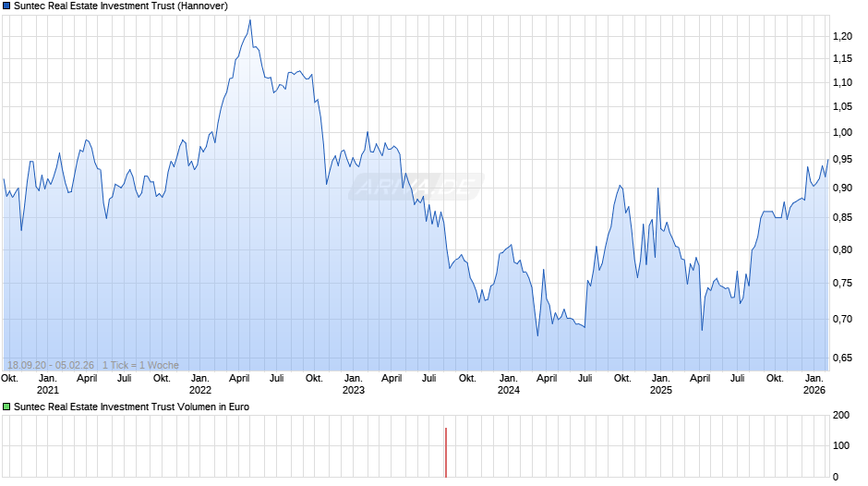Click the date range text '18.09.20 - 05.02.26'
This screenshot has width=868, height=486.
tap(51, 365)
